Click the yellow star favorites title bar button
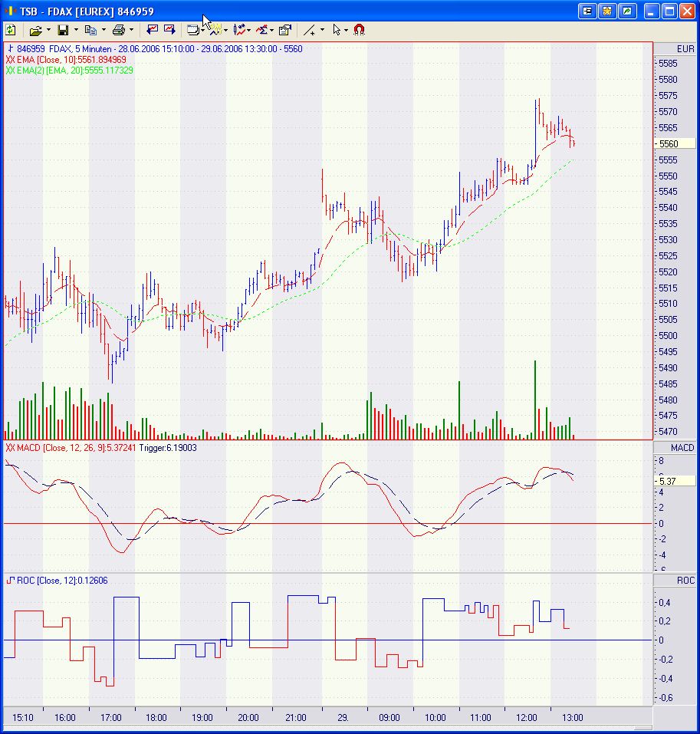Viewport: 700px width, 734px height. point(607,12)
